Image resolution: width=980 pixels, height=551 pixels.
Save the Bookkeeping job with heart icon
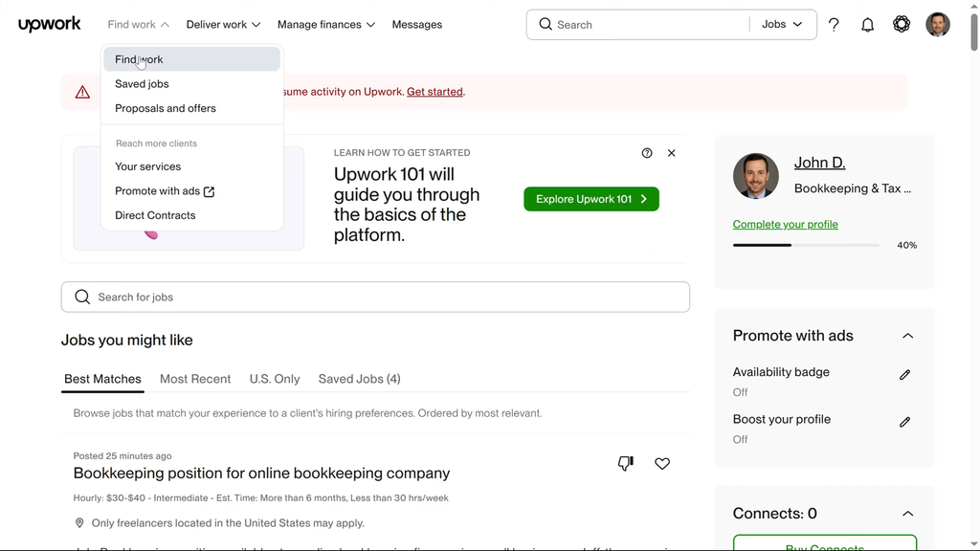[662, 464]
